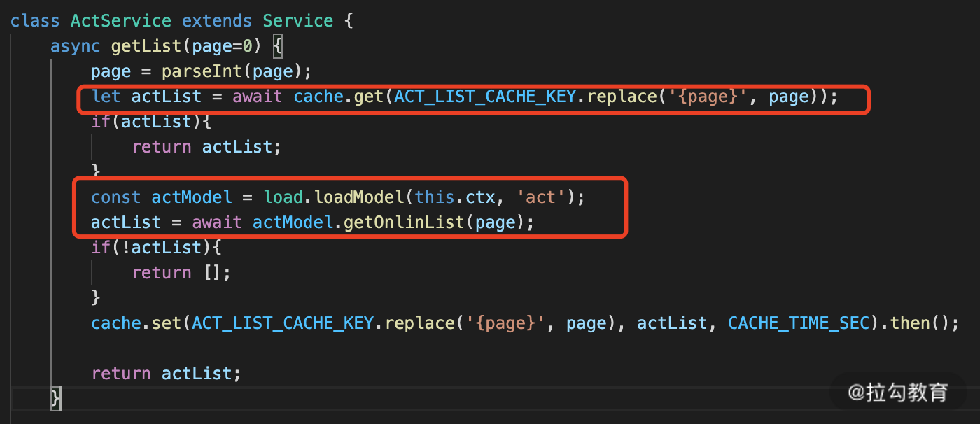Click the 'return [];' statement
980x424 pixels.
(181, 273)
